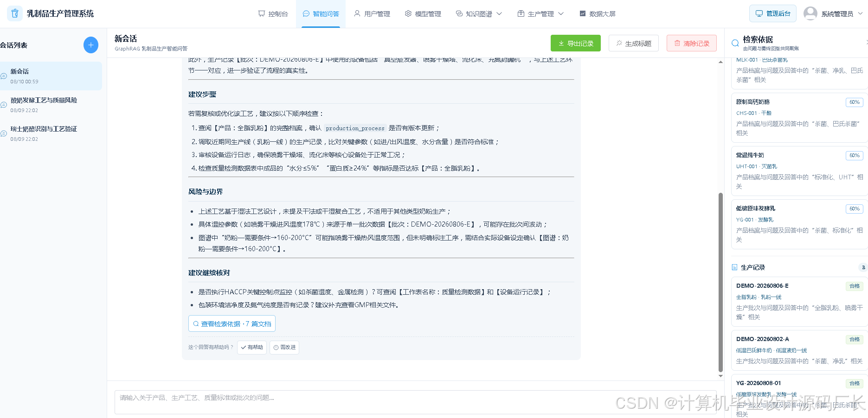The width and height of the screenshot is (868, 418).
Task: Click 导出记录 export button
Action: coord(575,43)
